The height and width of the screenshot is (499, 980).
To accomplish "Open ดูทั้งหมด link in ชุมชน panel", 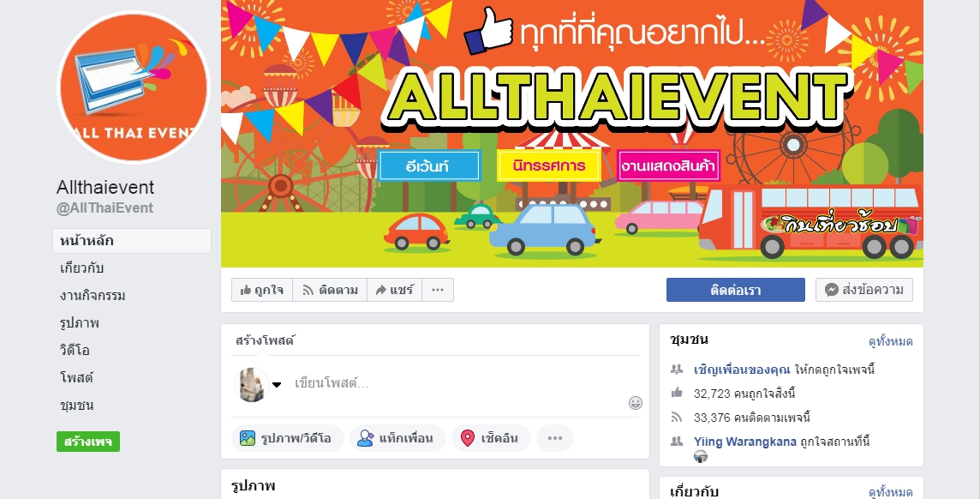I will click(x=890, y=341).
